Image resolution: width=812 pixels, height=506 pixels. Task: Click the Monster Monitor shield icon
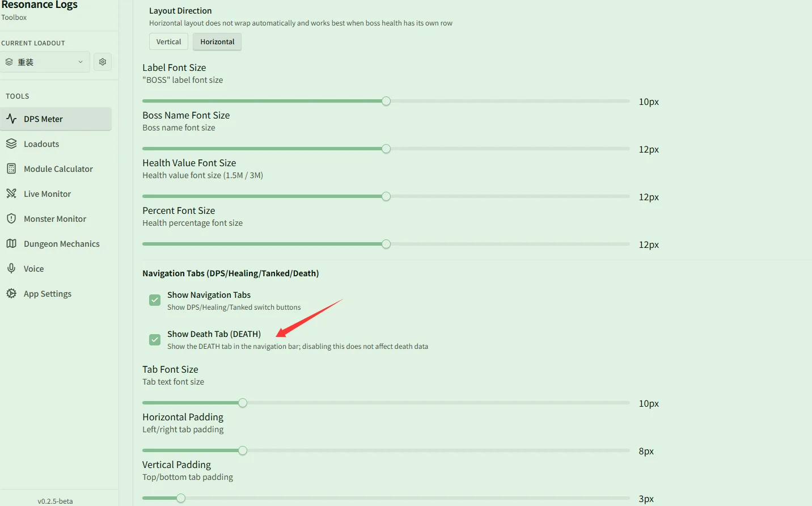coord(11,218)
